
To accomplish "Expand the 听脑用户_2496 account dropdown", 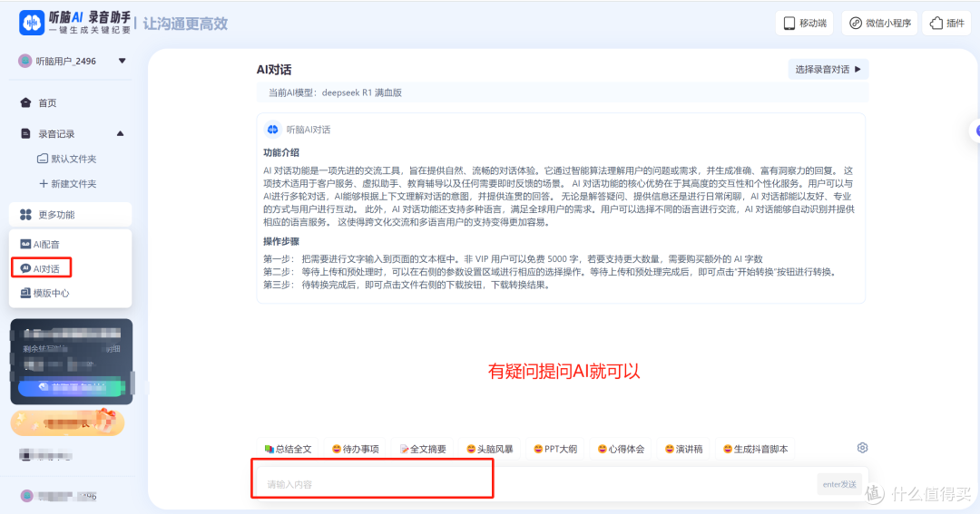I will [x=122, y=61].
